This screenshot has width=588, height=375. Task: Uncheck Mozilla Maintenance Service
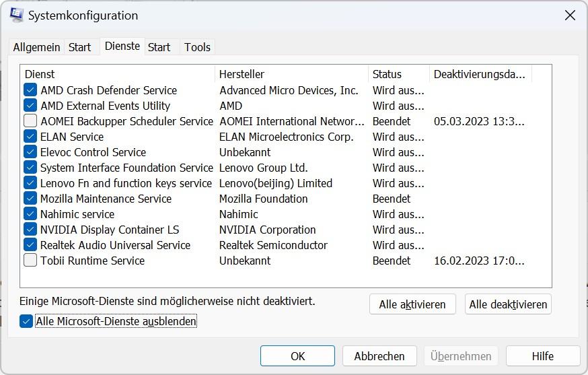[x=30, y=199]
